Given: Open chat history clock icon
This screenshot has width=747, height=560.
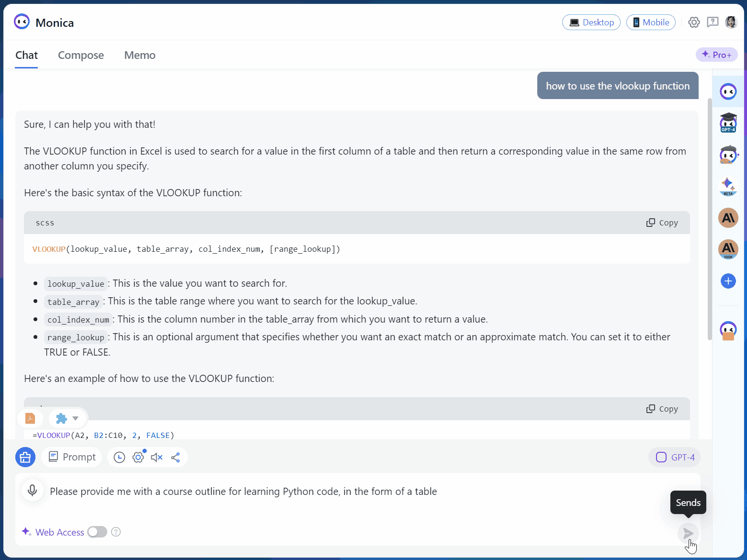Looking at the screenshot, I should [x=120, y=458].
